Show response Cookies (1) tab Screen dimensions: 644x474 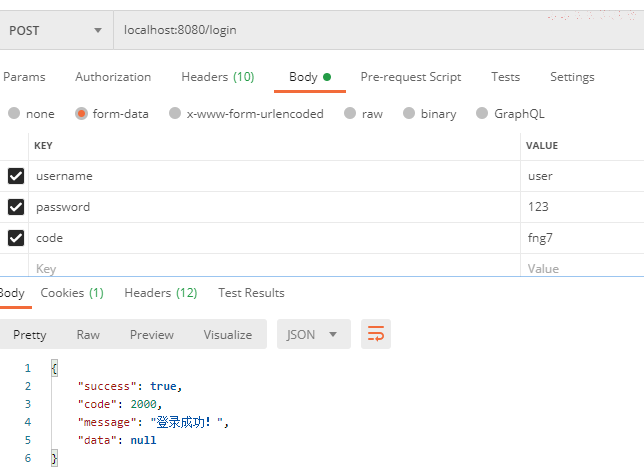pos(72,293)
